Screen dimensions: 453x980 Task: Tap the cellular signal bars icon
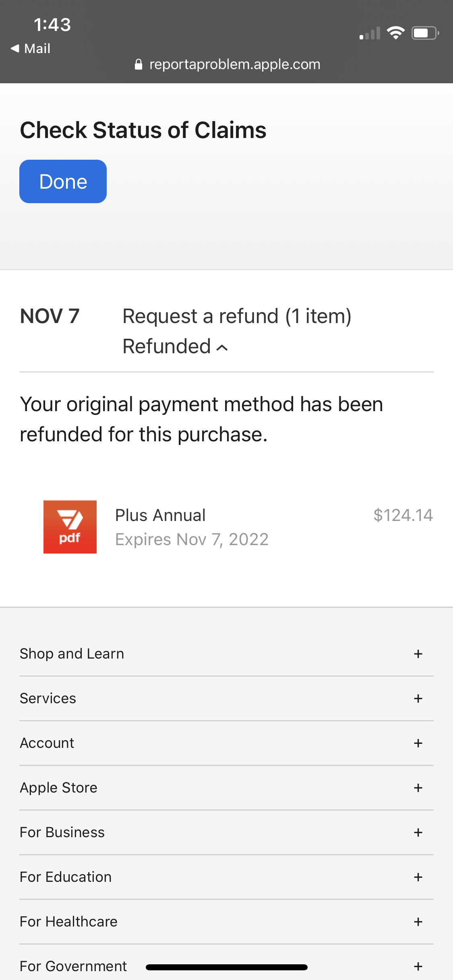click(370, 34)
